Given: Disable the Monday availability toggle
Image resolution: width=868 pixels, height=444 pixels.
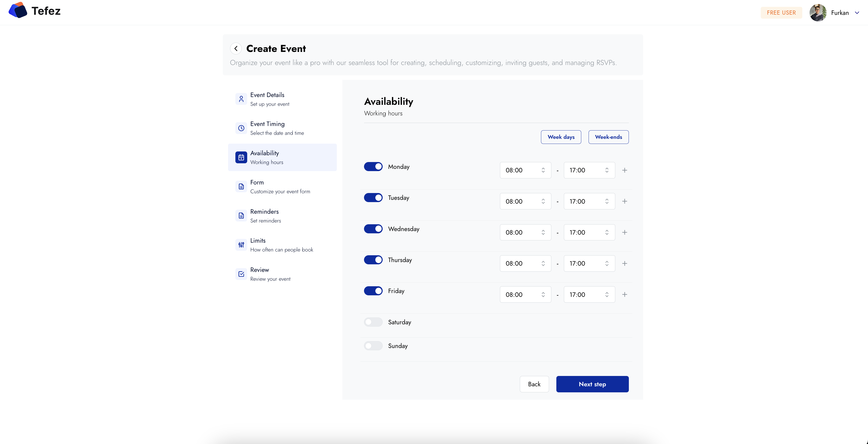Looking at the screenshot, I should pos(373,167).
